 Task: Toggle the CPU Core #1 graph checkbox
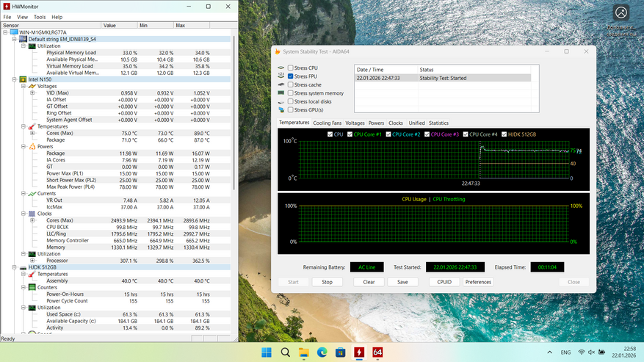point(350,134)
